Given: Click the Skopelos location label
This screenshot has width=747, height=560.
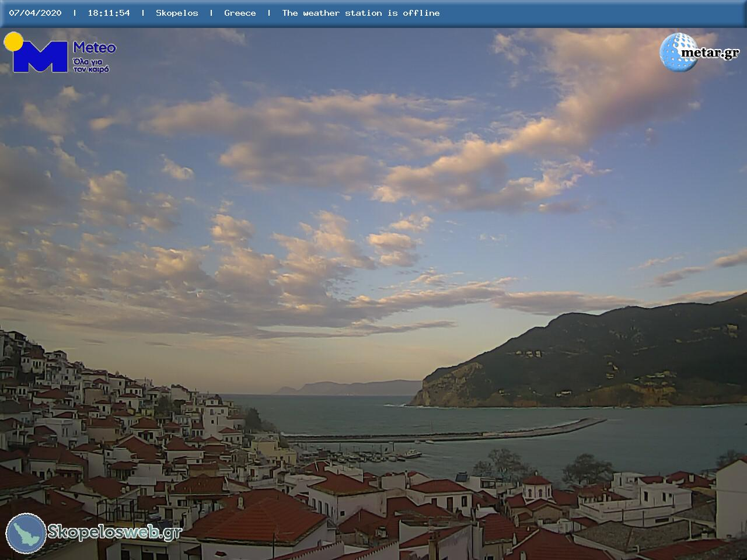Looking at the screenshot, I should 177,13.
